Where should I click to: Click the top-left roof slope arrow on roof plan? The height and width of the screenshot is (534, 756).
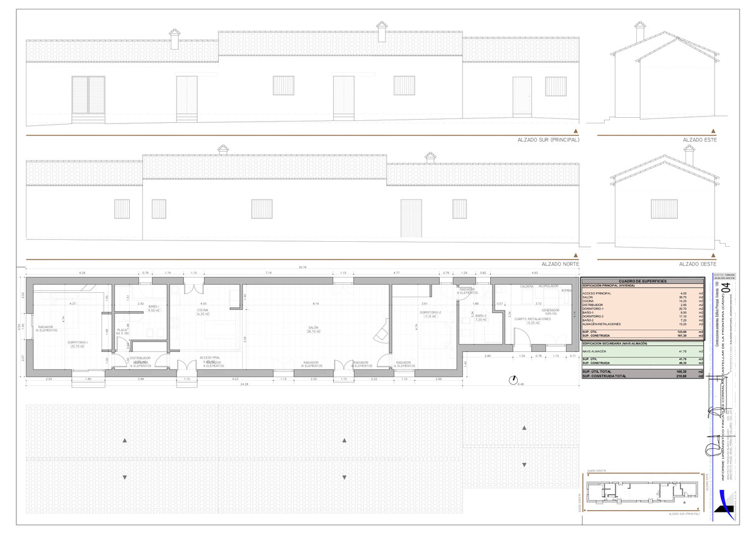pyautogui.click(x=125, y=440)
